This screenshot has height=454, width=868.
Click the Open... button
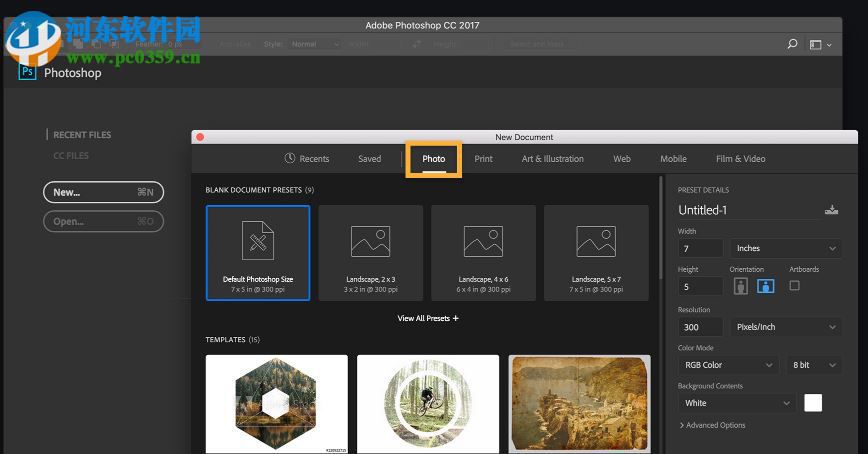click(x=104, y=221)
